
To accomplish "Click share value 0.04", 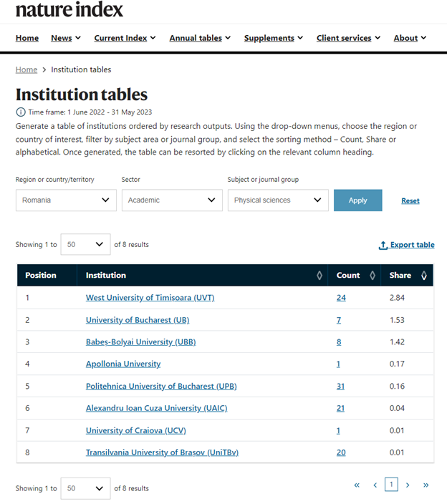I will coord(397,408).
